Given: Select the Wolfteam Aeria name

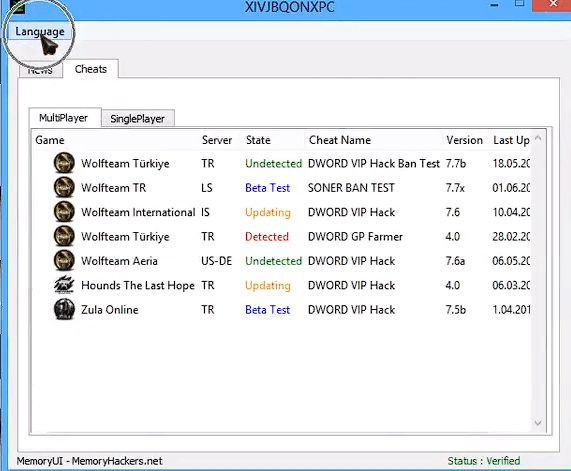Looking at the screenshot, I should pos(119,261).
